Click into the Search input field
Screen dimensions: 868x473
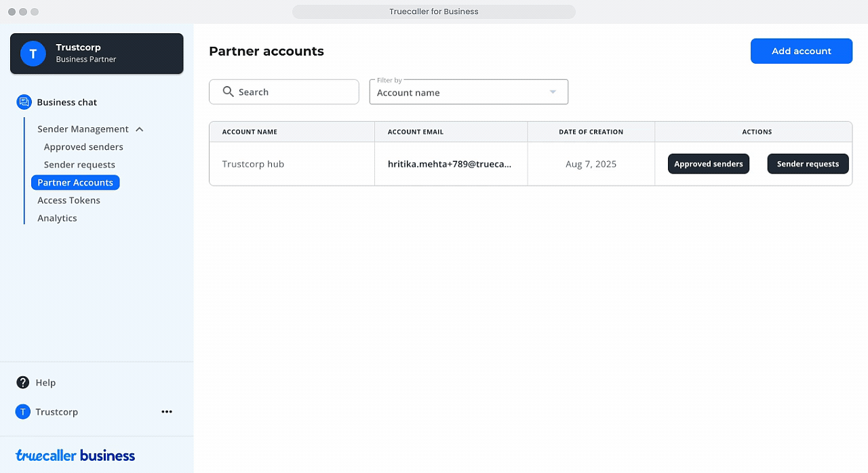point(292,92)
